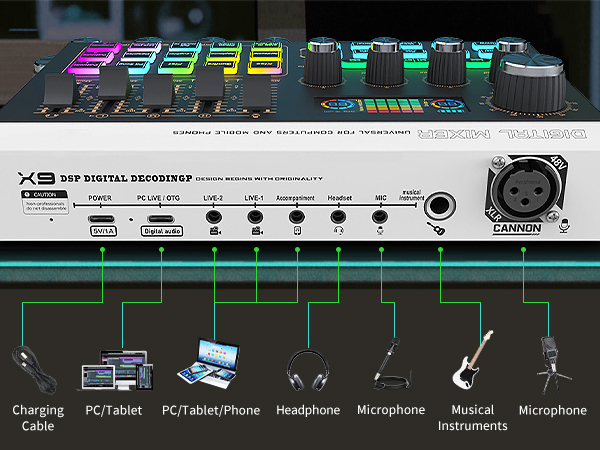Click the PC LIVE / OTG USB-C port
The height and width of the screenshot is (450, 600).
pyautogui.click(x=161, y=219)
